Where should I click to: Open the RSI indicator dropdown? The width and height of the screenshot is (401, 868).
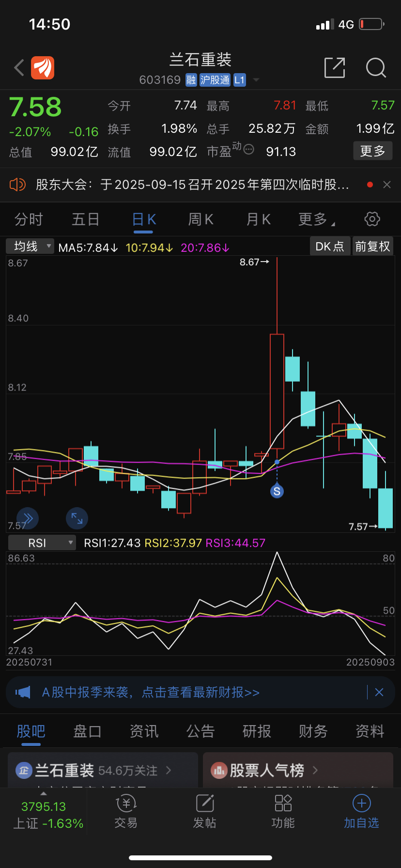[42, 543]
